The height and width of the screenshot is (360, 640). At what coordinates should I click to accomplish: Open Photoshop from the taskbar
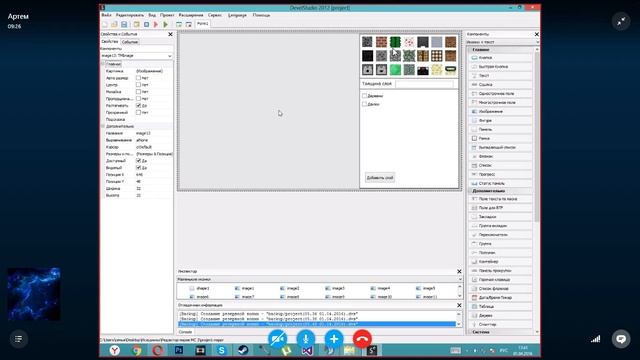click(179, 350)
